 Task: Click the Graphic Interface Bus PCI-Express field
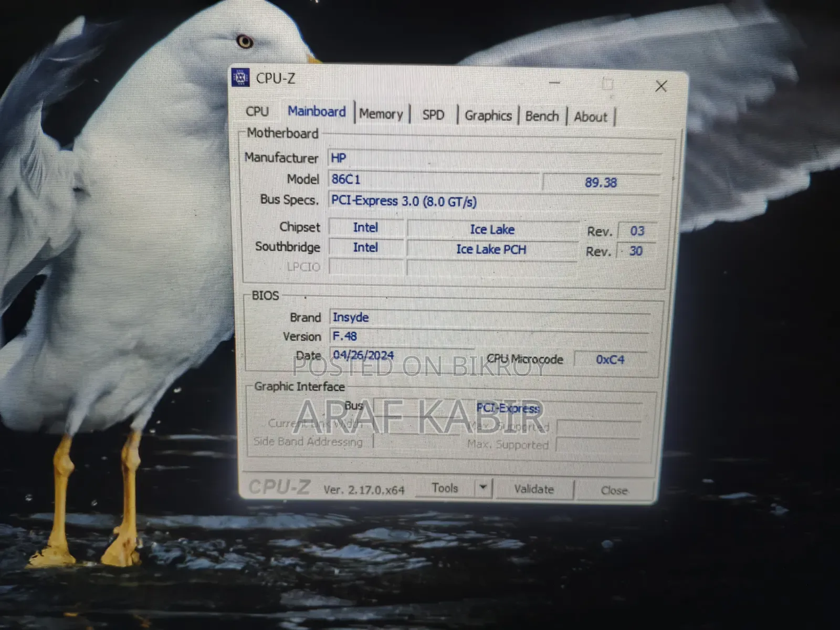click(x=508, y=408)
